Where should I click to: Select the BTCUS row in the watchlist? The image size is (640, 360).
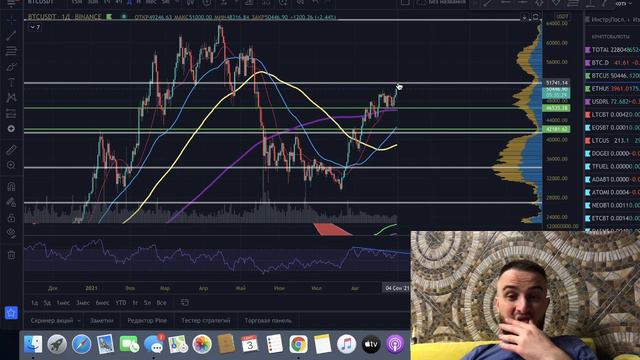pyautogui.click(x=612, y=76)
